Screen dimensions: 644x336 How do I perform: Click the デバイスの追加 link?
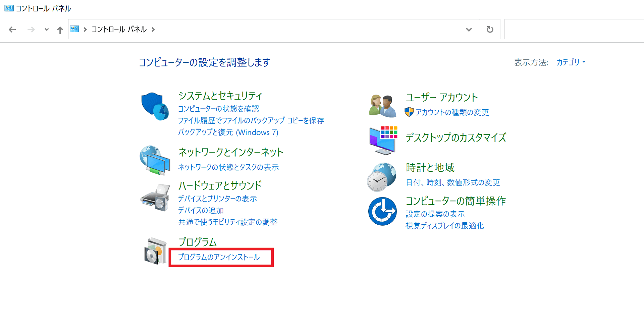(201, 210)
